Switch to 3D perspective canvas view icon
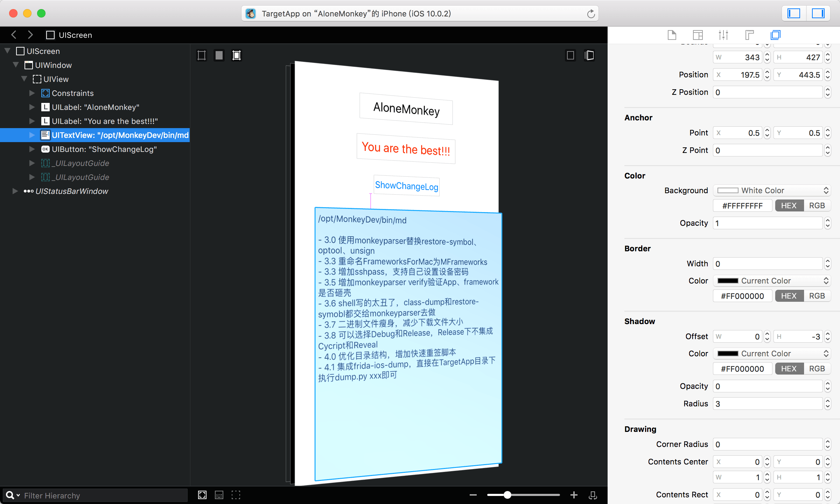 (x=589, y=55)
